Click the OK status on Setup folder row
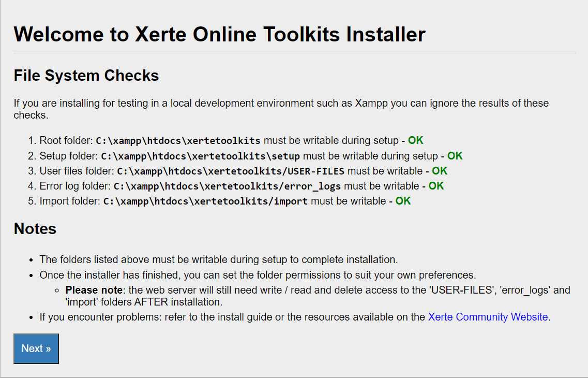Viewport: 588px width, 378px height. click(455, 156)
